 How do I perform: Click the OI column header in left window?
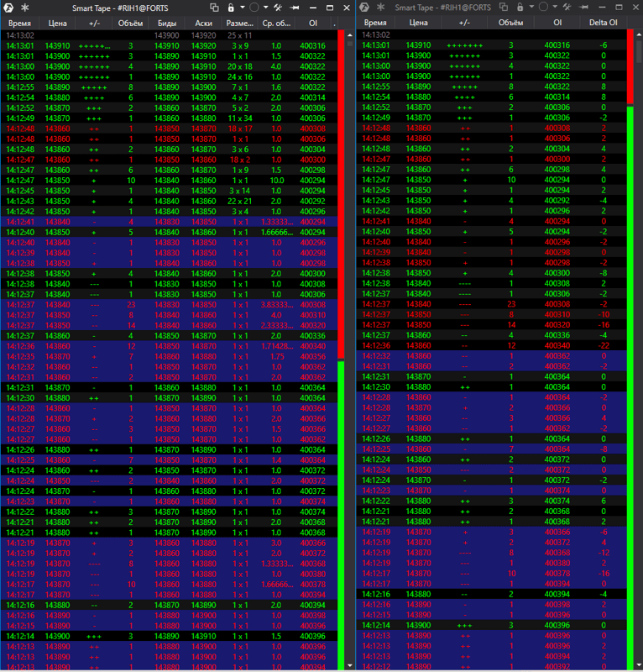pos(313,24)
